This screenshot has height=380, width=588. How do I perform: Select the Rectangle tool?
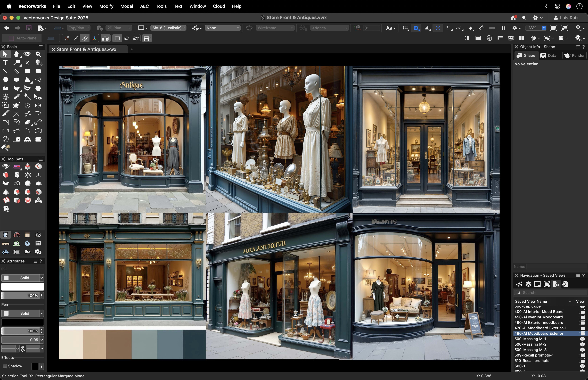pos(27,71)
